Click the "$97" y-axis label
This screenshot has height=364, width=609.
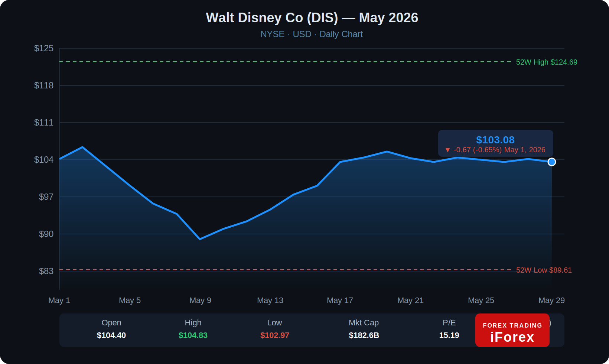tap(46, 197)
